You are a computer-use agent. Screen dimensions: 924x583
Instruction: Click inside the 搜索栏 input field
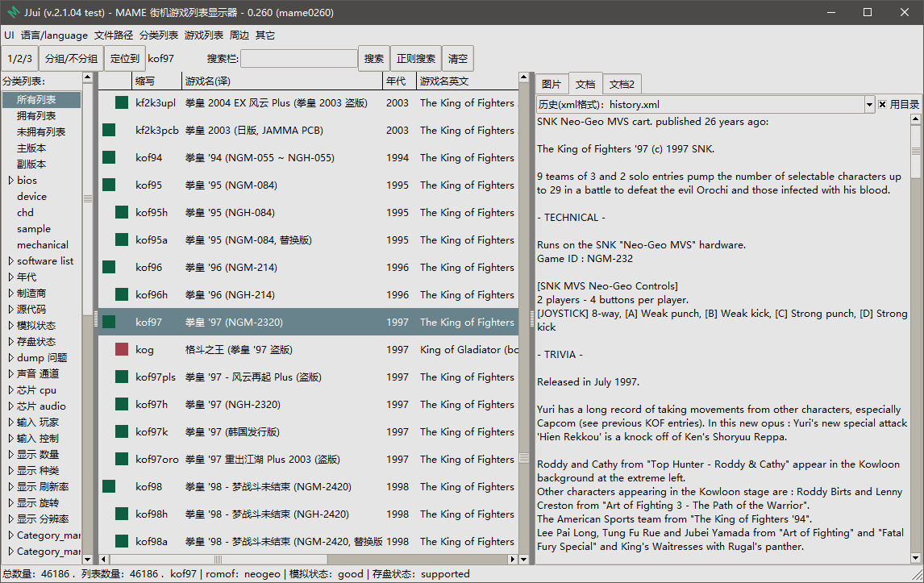click(x=299, y=58)
